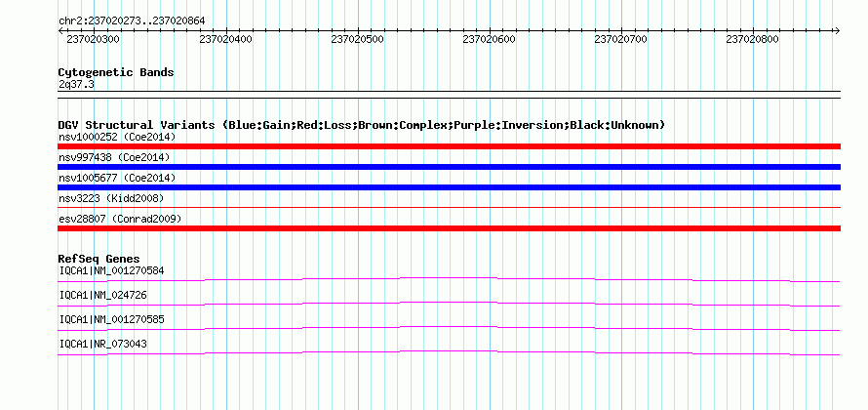Click ruler position label 237020600
The height and width of the screenshot is (410, 868).
[x=490, y=39]
